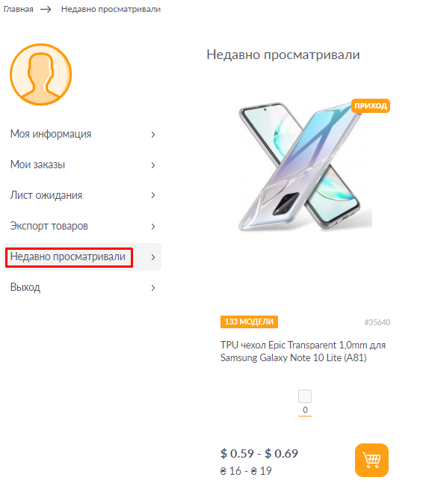Click the orange user avatar icon
This screenshot has width=423, height=504.
tap(41, 75)
